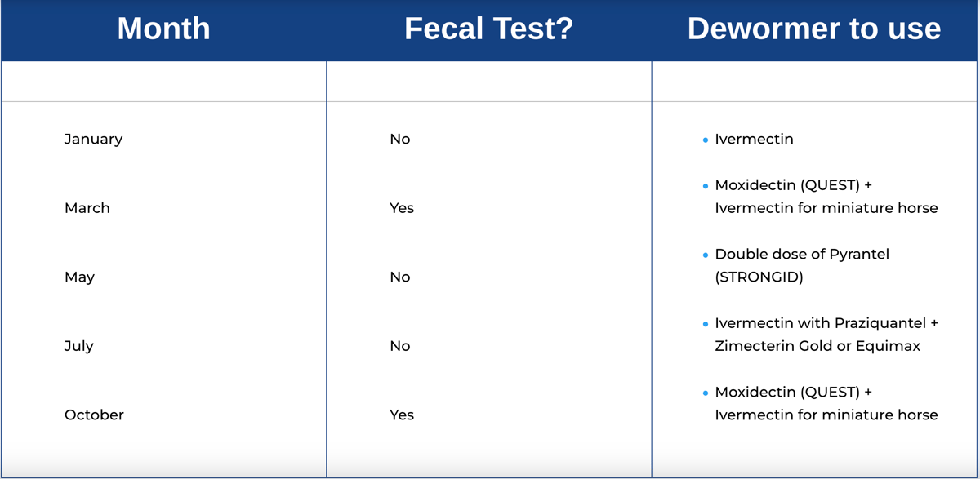Click the Month column header
The height and width of the screenshot is (479, 980).
(x=163, y=29)
